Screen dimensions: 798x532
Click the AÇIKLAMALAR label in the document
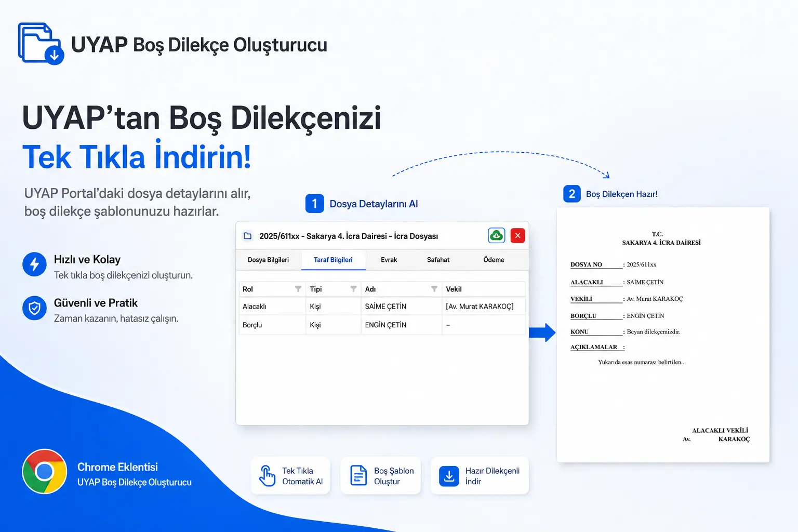click(x=594, y=347)
